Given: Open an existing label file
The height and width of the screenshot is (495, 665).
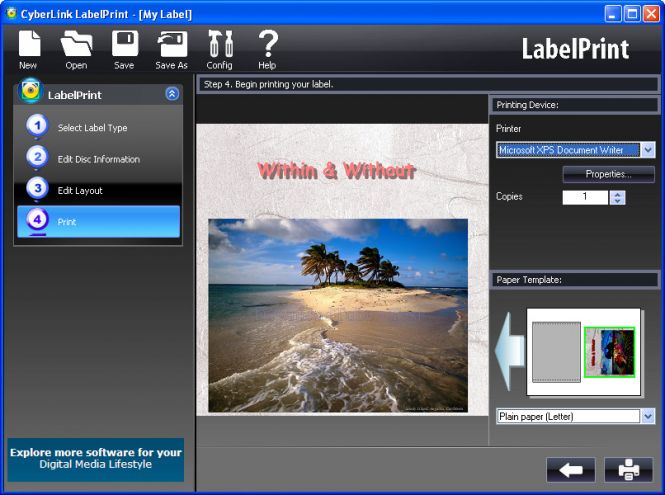Looking at the screenshot, I should (76, 49).
